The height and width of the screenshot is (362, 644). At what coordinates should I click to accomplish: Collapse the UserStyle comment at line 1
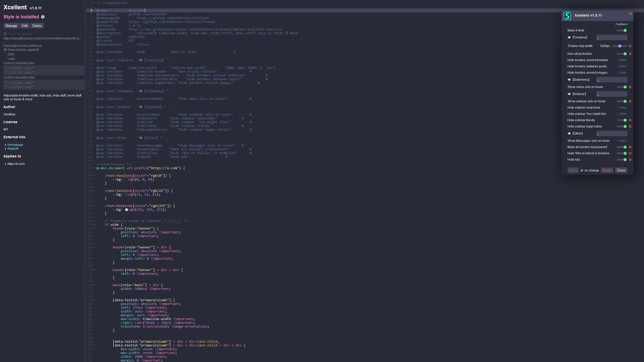[x=94, y=3]
